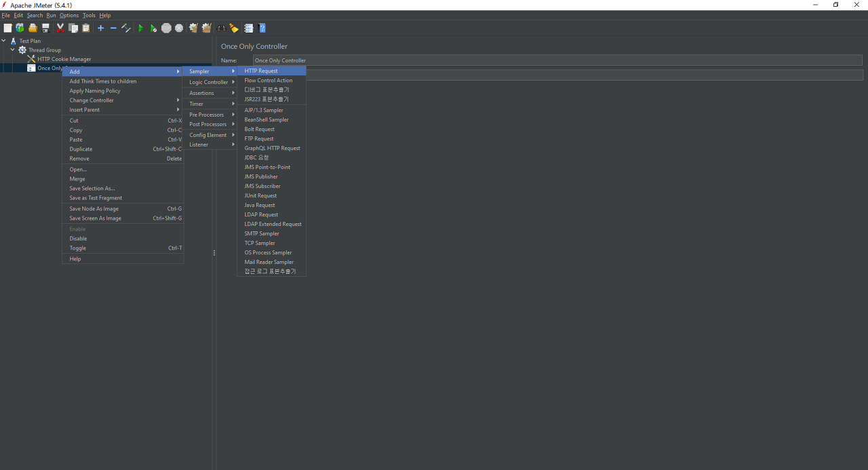Click the New test plan toolbar icon
The height and width of the screenshot is (470, 868).
[7, 28]
